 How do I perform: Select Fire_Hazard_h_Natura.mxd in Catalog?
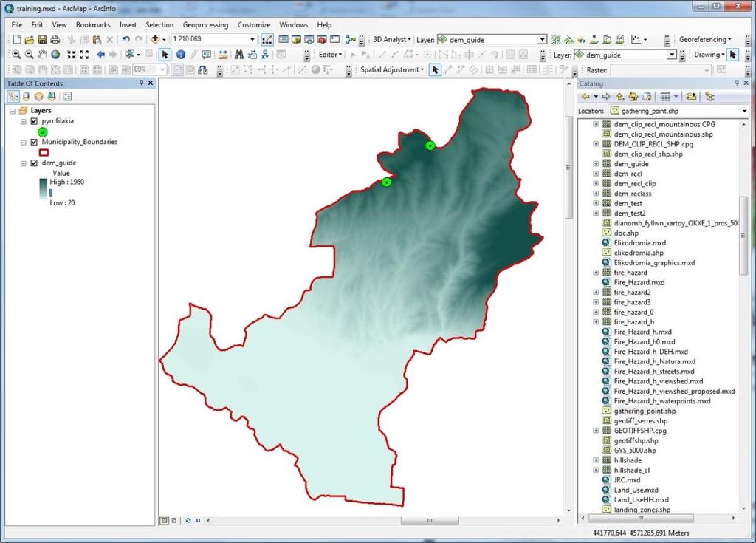pos(654,361)
